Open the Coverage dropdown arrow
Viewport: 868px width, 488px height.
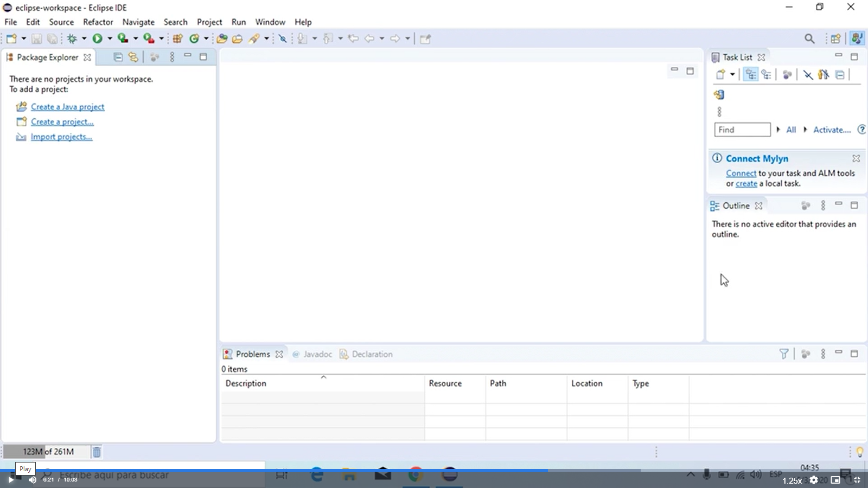tap(136, 38)
